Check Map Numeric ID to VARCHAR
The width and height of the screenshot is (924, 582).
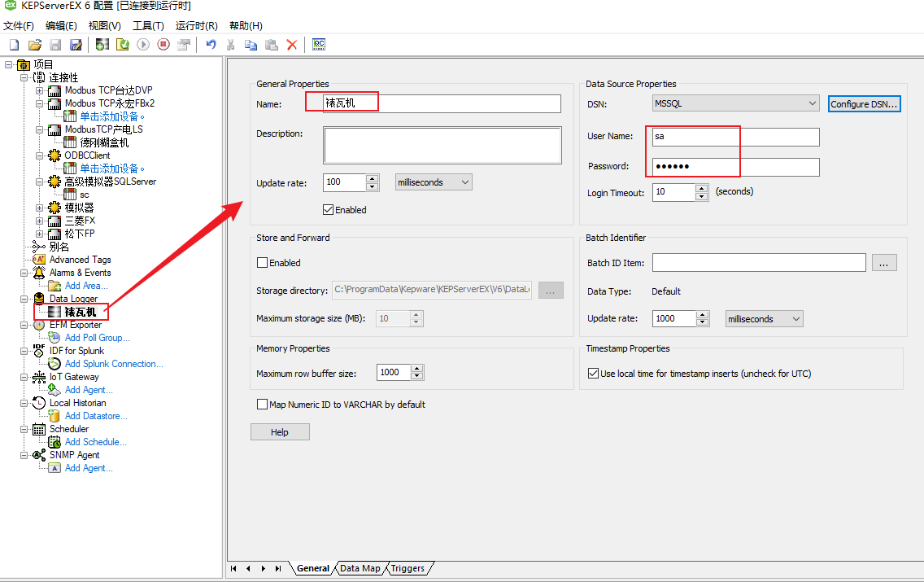click(262, 405)
